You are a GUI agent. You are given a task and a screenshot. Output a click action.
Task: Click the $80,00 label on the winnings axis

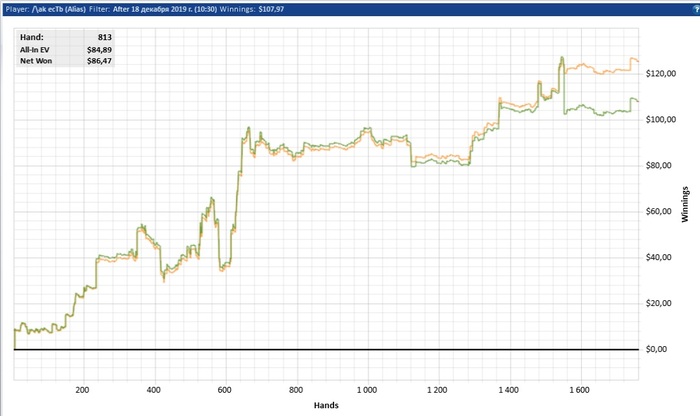(658, 166)
